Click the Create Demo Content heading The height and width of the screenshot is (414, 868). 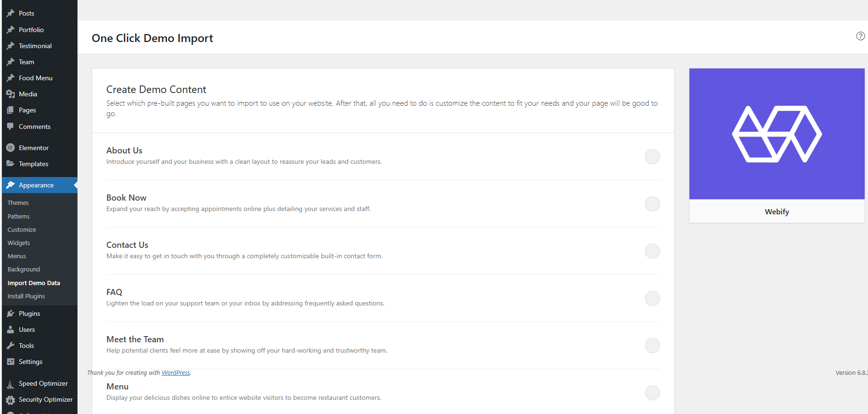point(156,89)
